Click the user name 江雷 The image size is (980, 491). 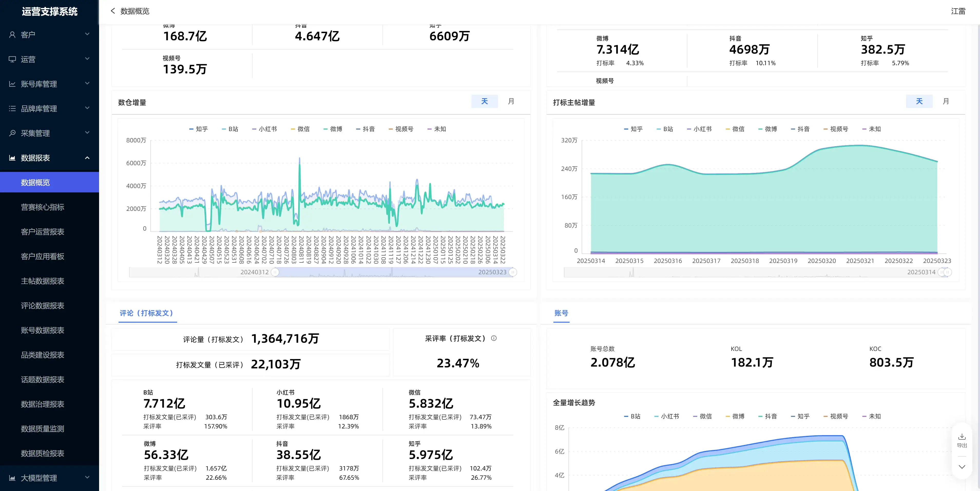(958, 11)
